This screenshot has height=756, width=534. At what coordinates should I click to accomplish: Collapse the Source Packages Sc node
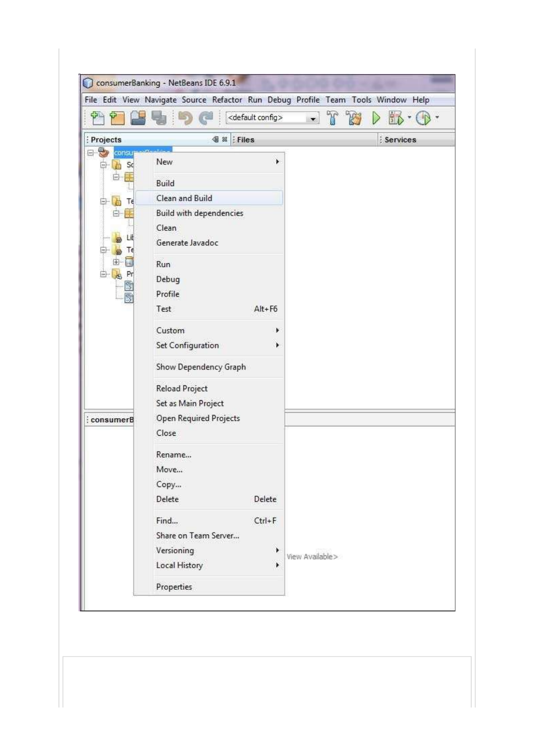click(104, 165)
